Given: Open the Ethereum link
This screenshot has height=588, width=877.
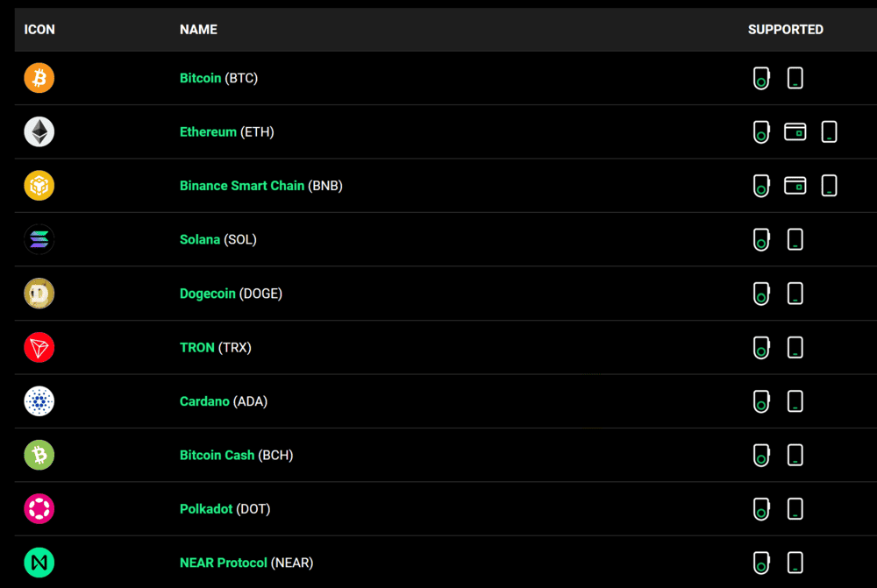Looking at the screenshot, I should click(208, 131).
